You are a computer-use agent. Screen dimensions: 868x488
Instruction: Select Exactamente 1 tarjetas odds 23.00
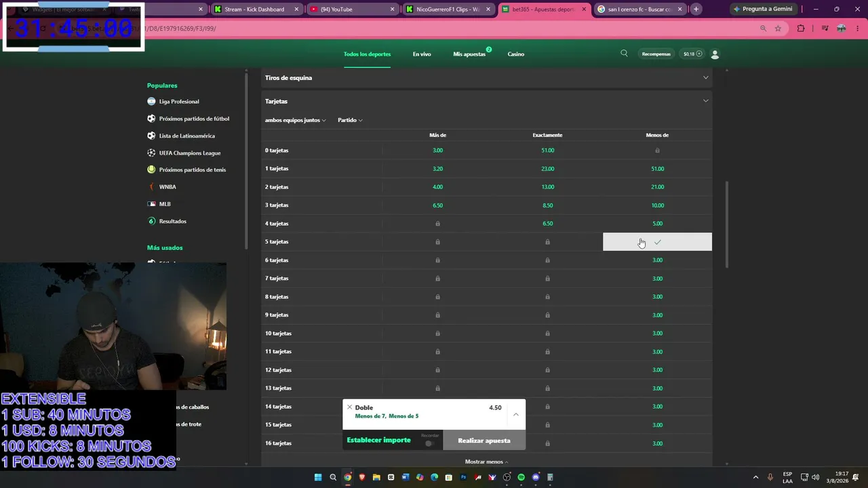pyautogui.click(x=548, y=169)
